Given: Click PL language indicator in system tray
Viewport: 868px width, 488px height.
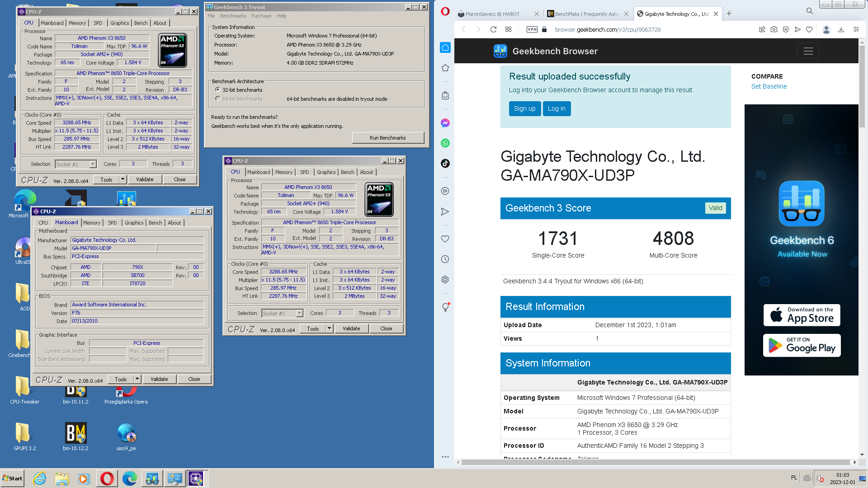Looking at the screenshot, I should tap(794, 478).
